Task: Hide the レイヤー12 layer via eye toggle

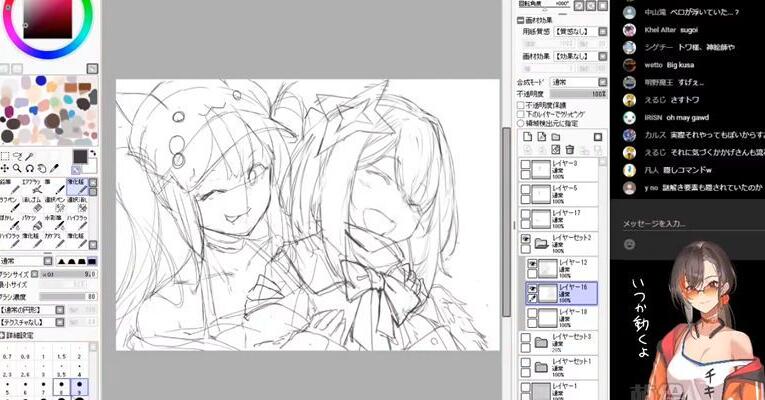Action: [x=532, y=264]
